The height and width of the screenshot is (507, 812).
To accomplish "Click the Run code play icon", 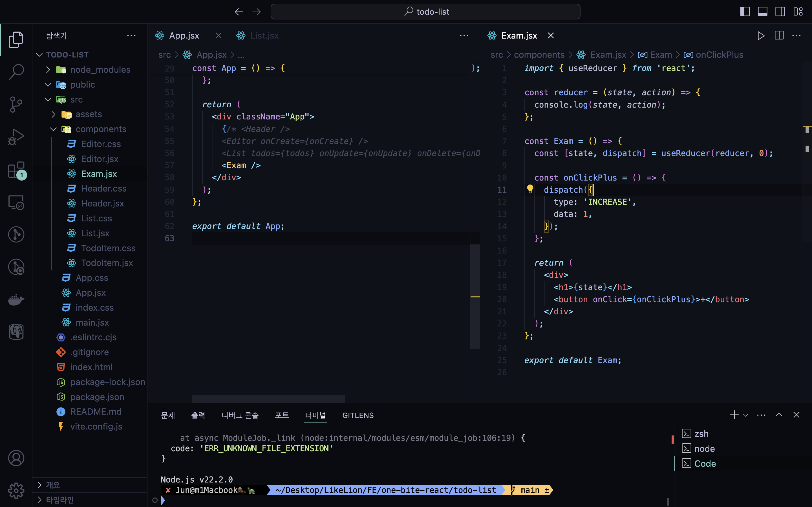I will (761, 35).
